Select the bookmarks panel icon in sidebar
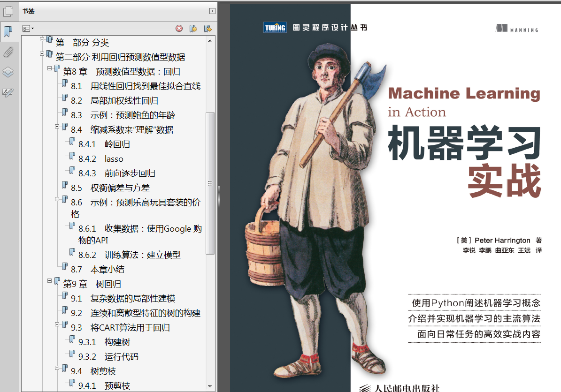561x392 pixels. coord(8,31)
